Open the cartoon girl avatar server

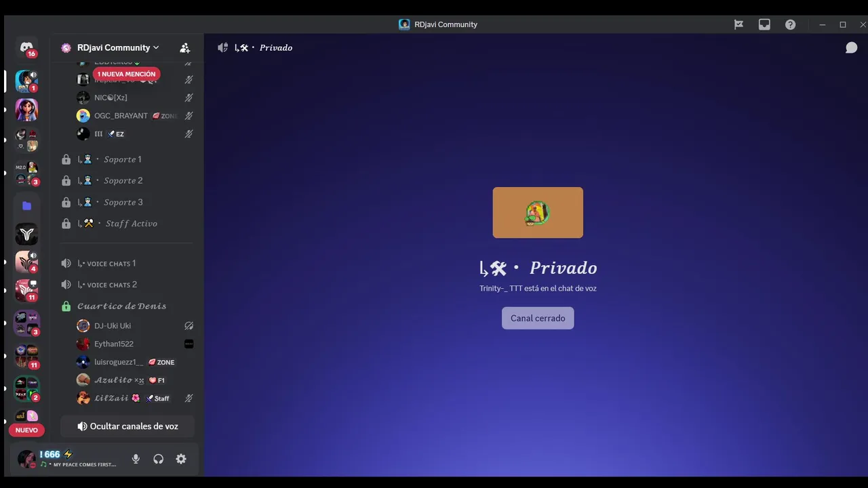tap(26, 110)
